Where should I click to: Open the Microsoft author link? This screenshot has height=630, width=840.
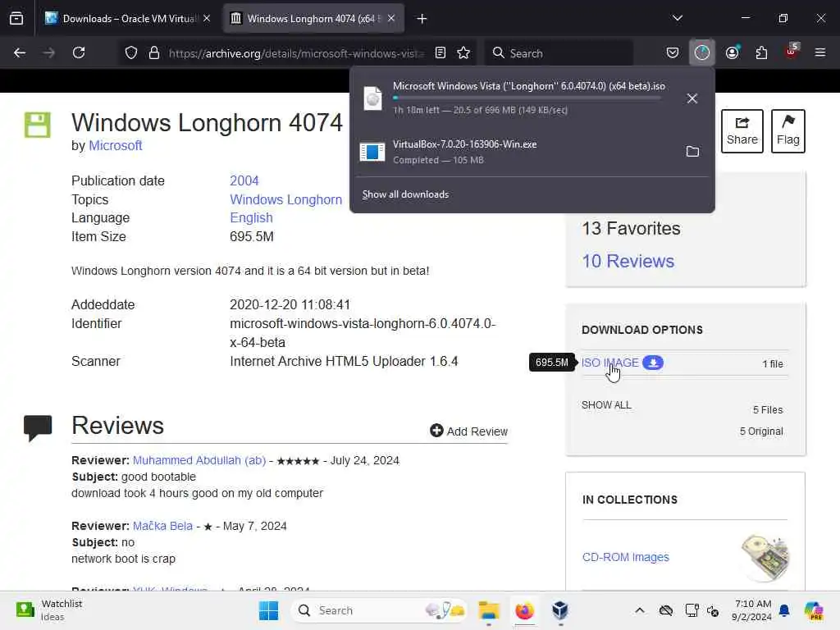(x=115, y=146)
